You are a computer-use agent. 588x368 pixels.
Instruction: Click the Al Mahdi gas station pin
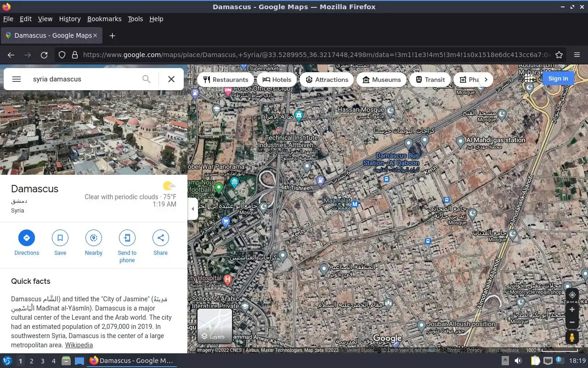pyautogui.click(x=460, y=142)
